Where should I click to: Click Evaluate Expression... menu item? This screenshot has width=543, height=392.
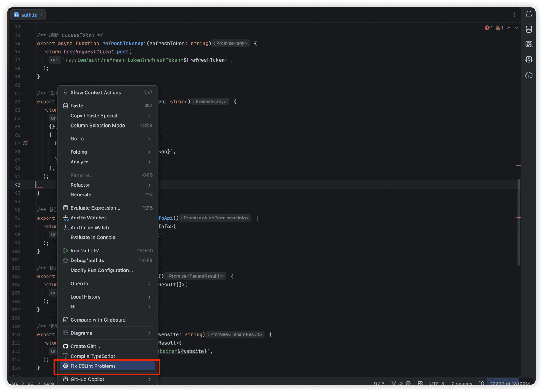click(x=108, y=208)
